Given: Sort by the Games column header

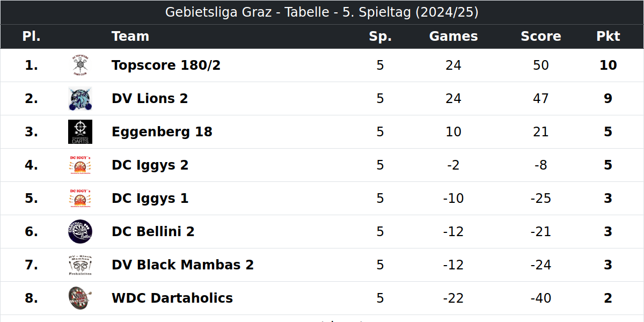Looking at the screenshot, I should tap(453, 36).
